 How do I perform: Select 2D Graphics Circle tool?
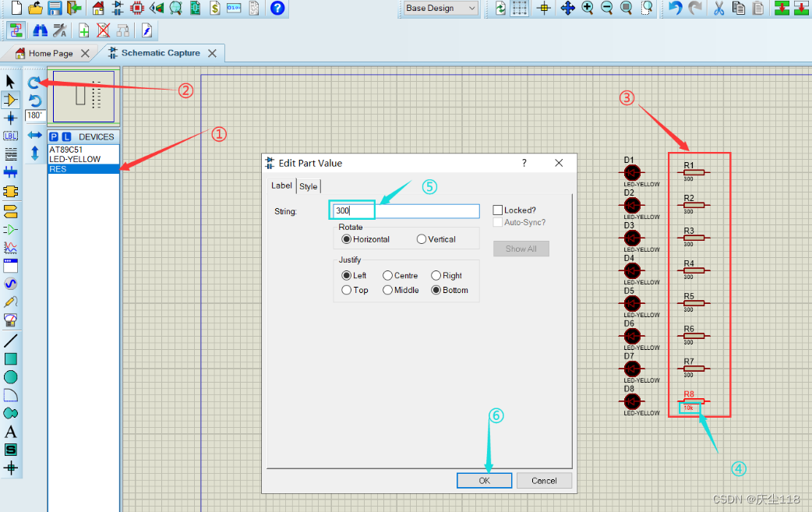(10, 377)
